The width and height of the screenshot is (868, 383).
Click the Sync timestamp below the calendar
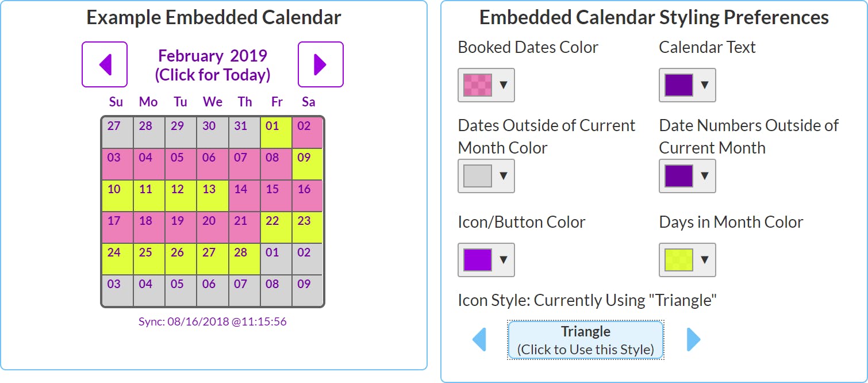213,321
